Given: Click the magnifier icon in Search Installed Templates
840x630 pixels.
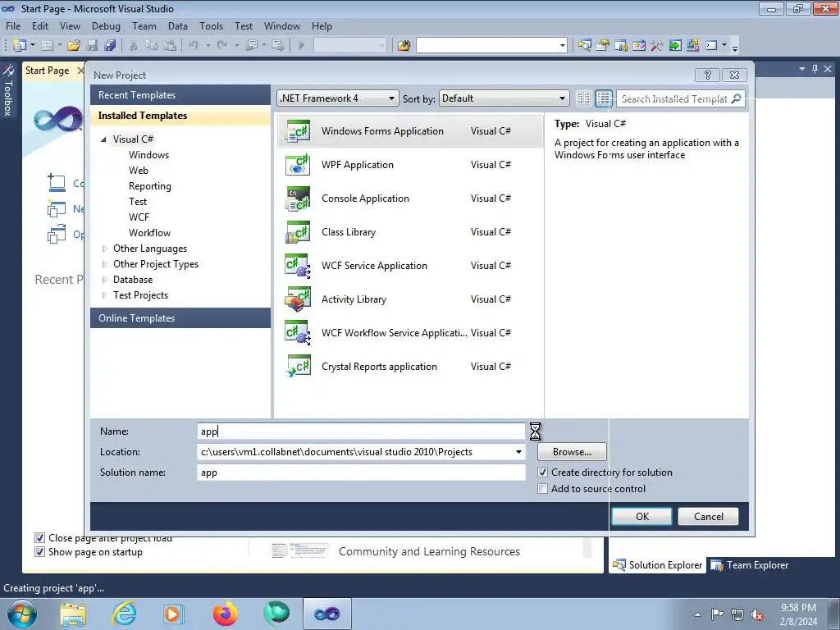Looking at the screenshot, I should [737, 98].
